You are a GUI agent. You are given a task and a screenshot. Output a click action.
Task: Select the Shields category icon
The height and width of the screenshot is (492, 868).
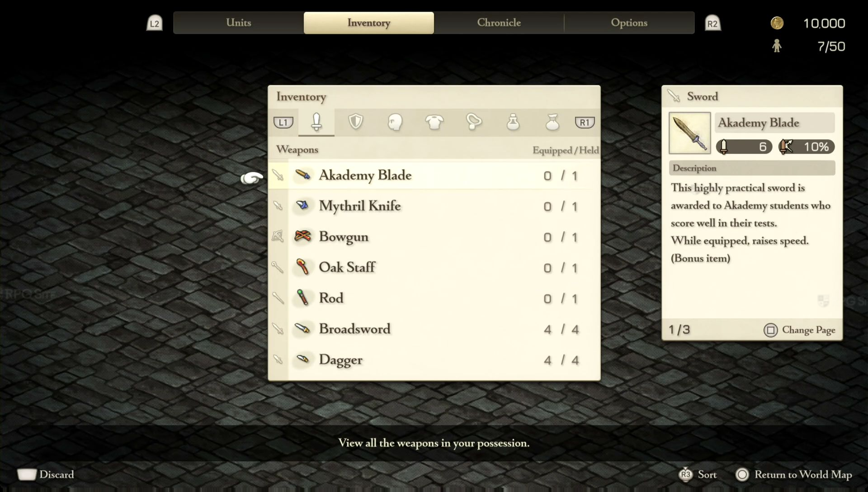(356, 122)
